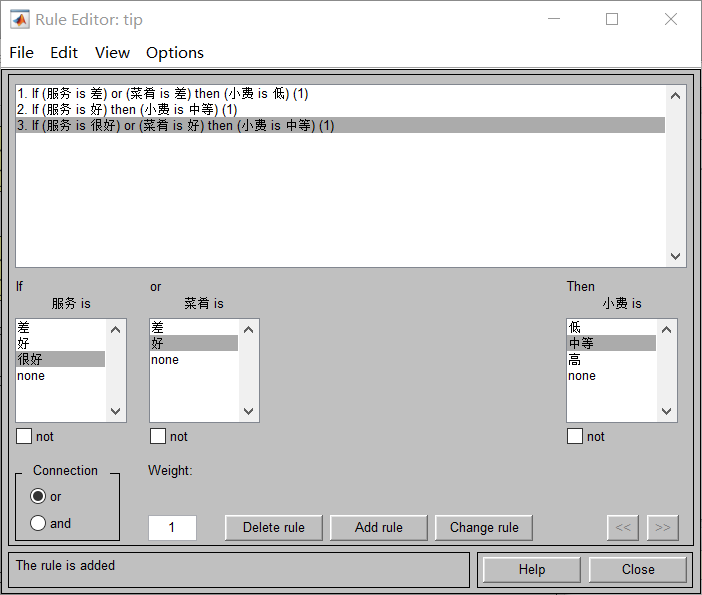Select 很好 in 服务 list
The image size is (702, 595).
pyautogui.click(x=60, y=359)
